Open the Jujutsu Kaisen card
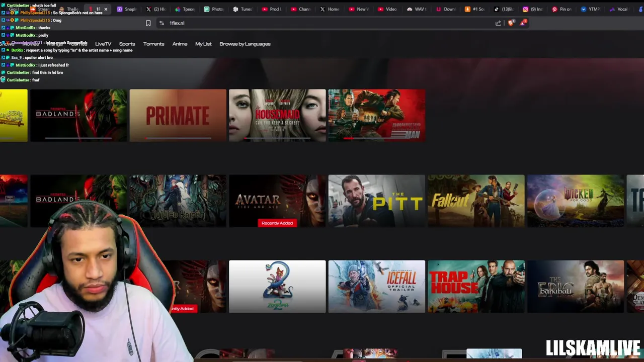The image size is (644, 362). (x=178, y=201)
